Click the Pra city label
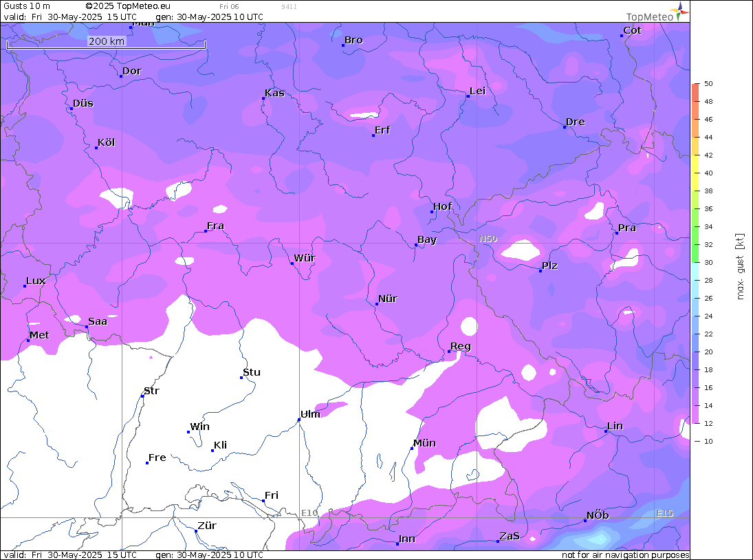Image resolution: width=753 pixels, height=560 pixels. pos(626,228)
